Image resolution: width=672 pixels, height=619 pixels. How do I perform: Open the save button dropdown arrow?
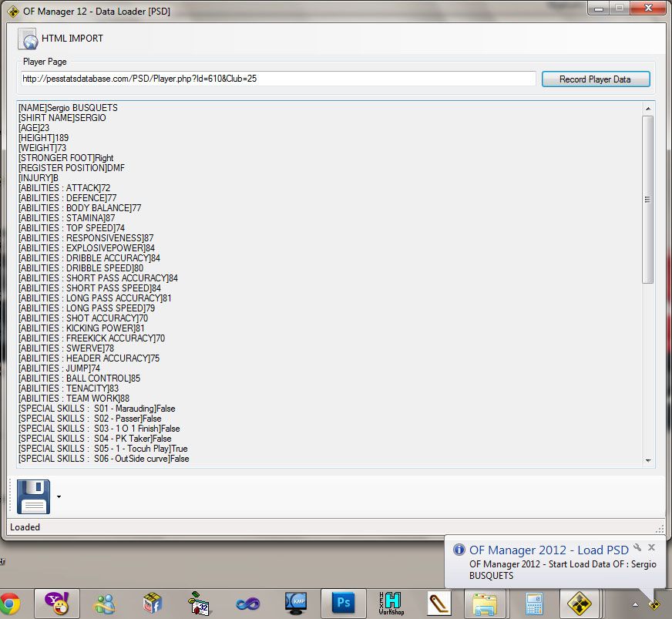(x=59, y=497)
